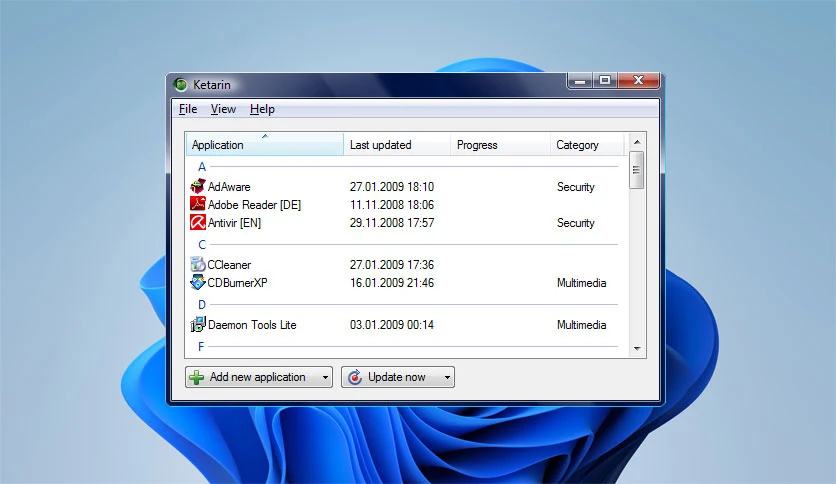
Task: Click the CDBurnerXP icon
Action: click(x=198, y=282)
